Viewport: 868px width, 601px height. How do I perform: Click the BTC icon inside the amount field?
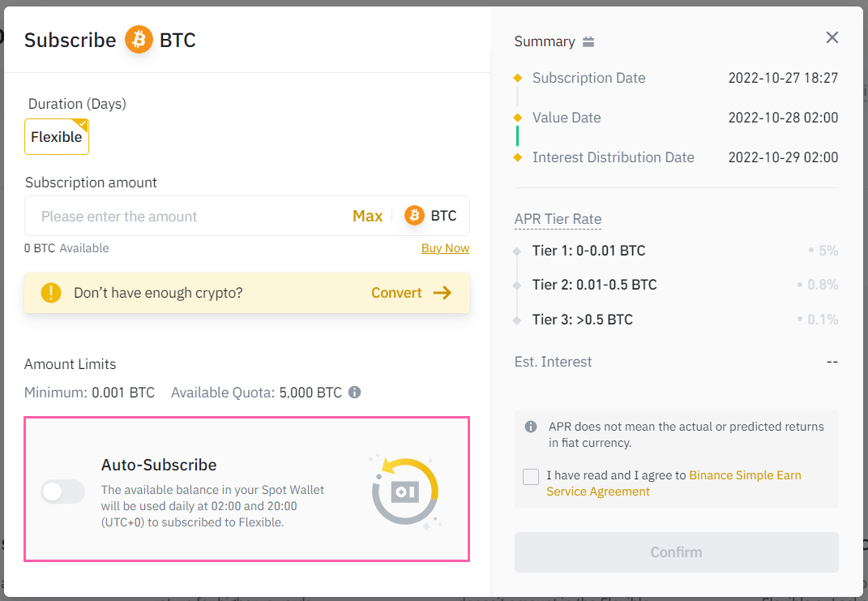pyautogui.click(x=413, y=215)
